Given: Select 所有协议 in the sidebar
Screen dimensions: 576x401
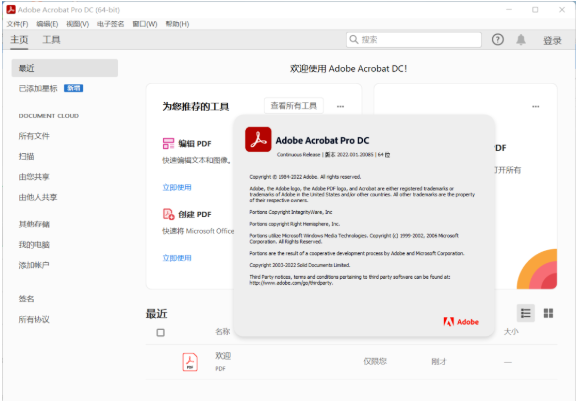Looking at the screenshot, I should (x=34, y=319).
